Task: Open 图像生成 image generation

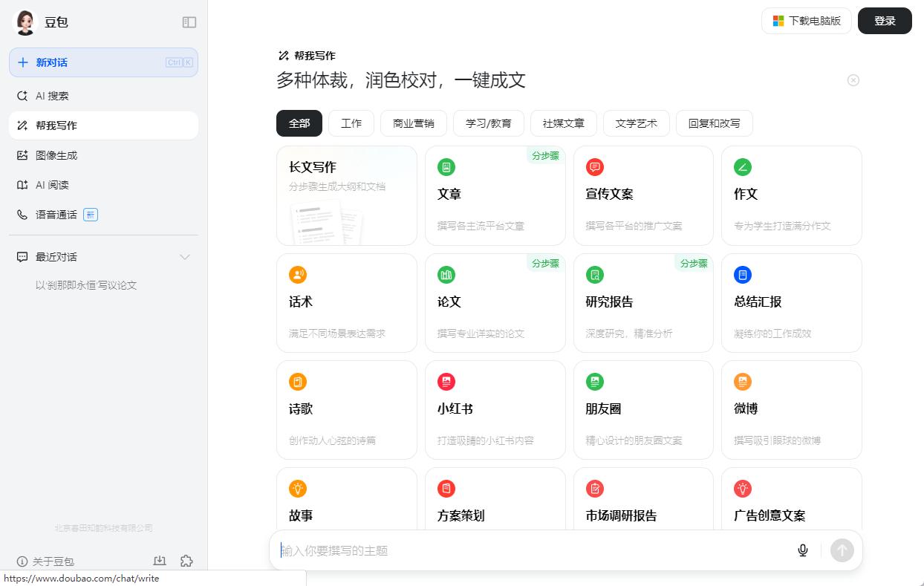Action: click(x=56, y=155)
